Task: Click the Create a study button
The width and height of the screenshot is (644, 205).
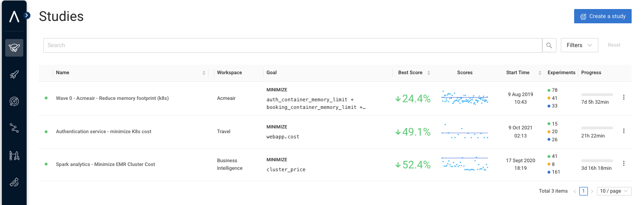Action: pos(602,16)
